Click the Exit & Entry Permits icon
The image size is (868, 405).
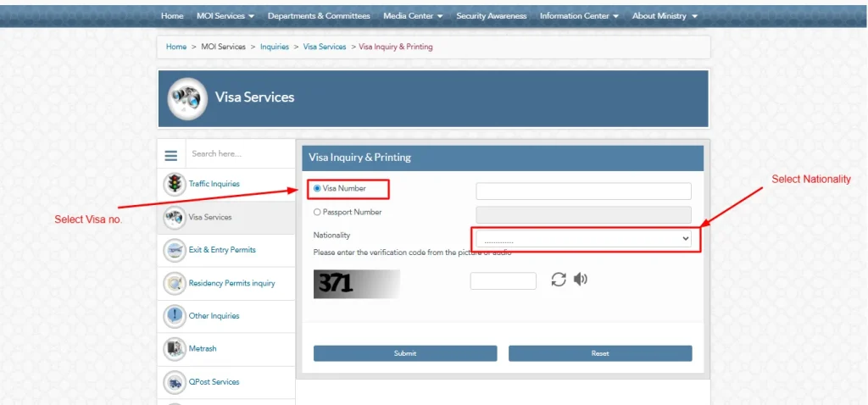pos(175,250)
